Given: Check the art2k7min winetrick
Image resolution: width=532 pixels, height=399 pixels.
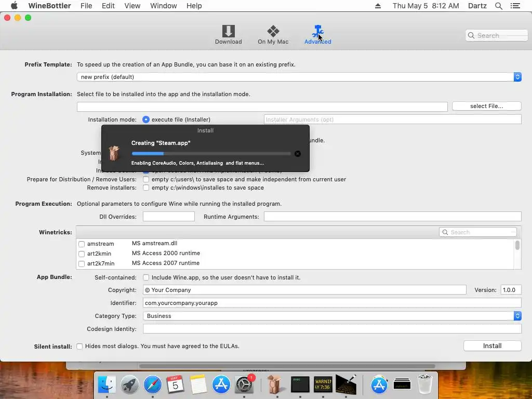Looking at the screenshot, I should 82,263.
